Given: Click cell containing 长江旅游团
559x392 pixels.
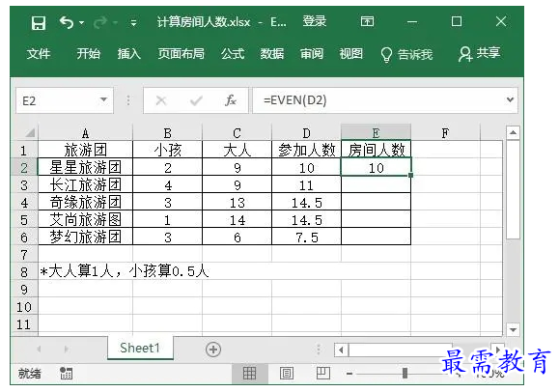Looking at the screenshot, I should [x=85, y=184].
